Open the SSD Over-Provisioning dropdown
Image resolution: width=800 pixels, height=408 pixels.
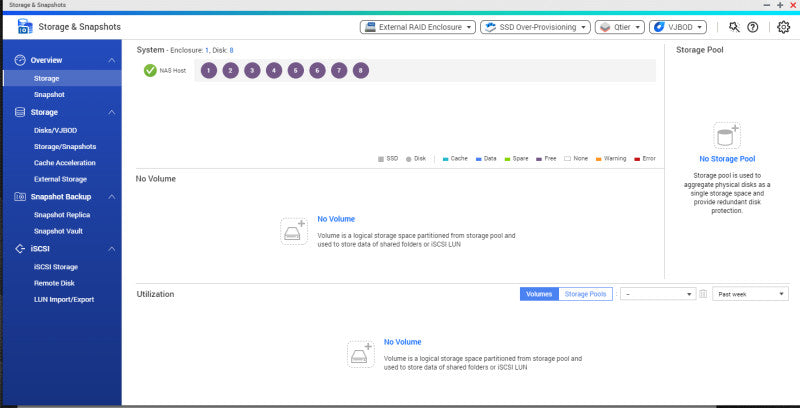point(535,27)
